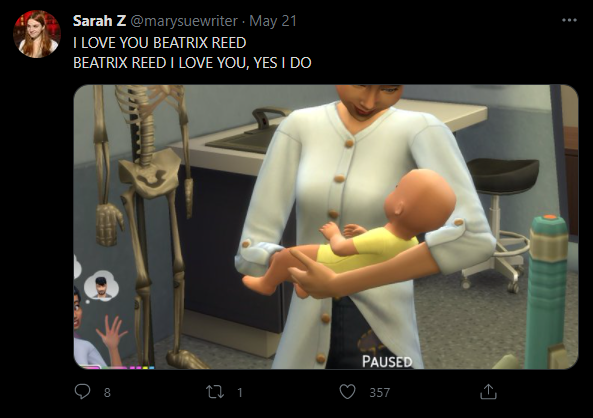Image resolution: width=593 pixels, height=418 pixels.
Task: Like the tweet with the heart icon
Action: click(347, 392)
